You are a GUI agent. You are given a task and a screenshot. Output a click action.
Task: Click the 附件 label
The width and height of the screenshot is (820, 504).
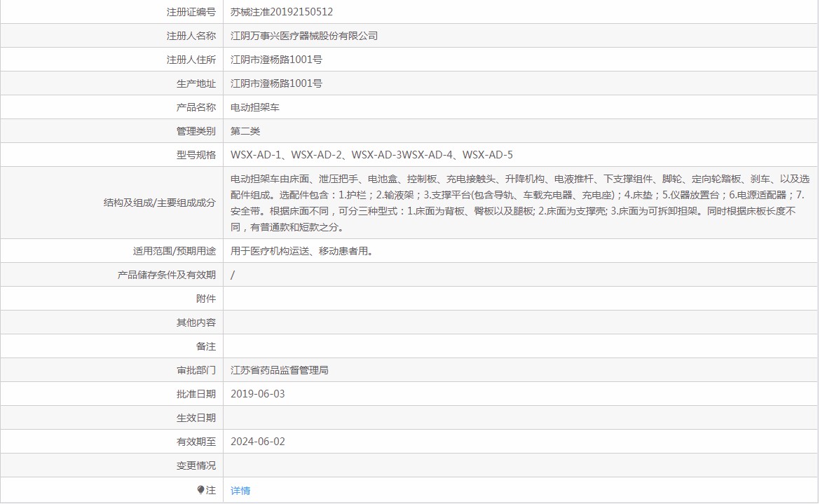(x=206, y=299)
